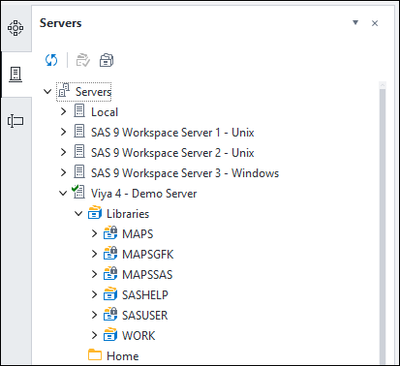
Task: Select the MAPSGFK label
Action: point(148,254)
